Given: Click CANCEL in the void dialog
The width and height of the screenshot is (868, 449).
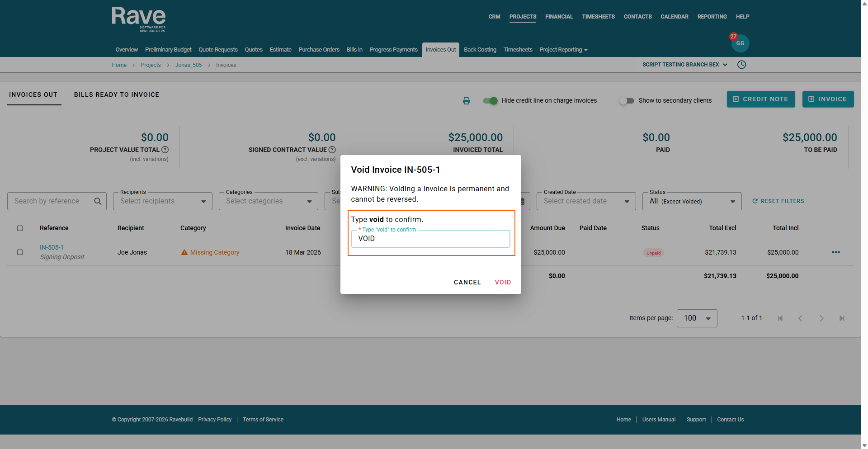Looking at the screenshot, I should [x=467, y=282].
